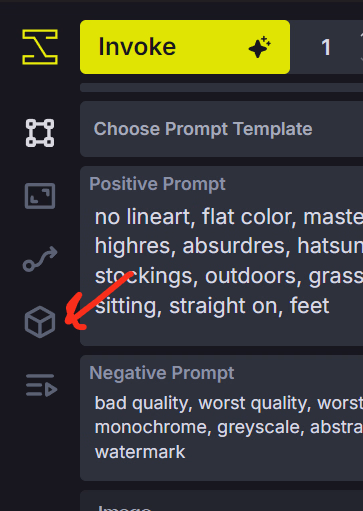363x511 pixels.
Task: Place cursor on "watermark" in Negative Prompt
Action: (x=140, y=452)
